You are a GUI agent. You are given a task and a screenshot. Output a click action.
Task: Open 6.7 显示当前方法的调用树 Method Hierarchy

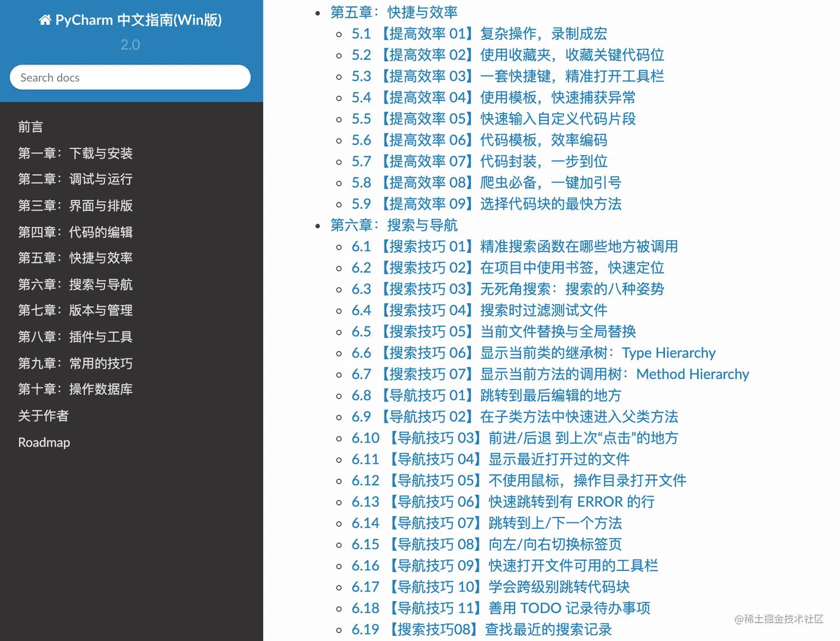(x=551, y=374)
